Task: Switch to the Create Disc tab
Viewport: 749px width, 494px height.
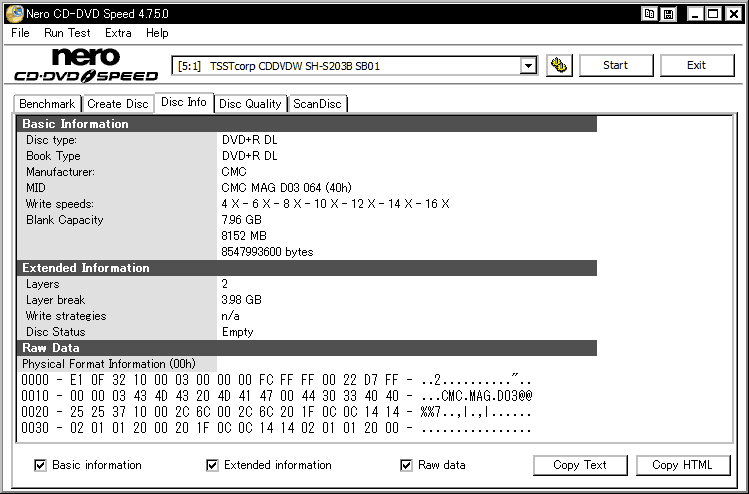Action: point(118,104)
